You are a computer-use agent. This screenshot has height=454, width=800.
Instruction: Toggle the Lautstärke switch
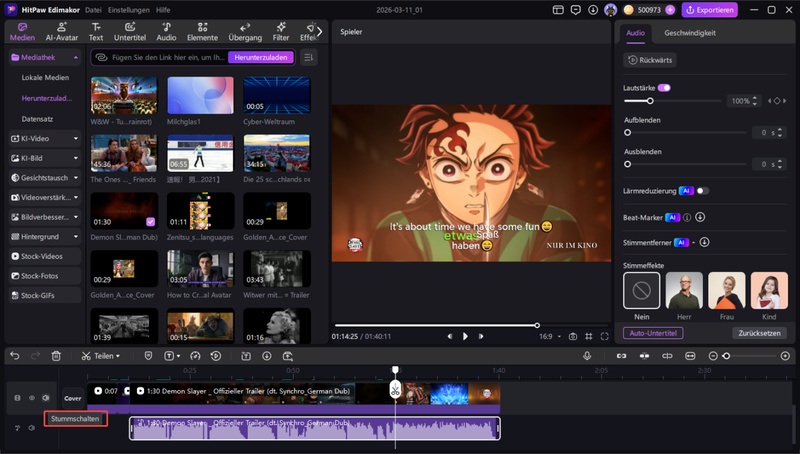[x=664, y=88]
